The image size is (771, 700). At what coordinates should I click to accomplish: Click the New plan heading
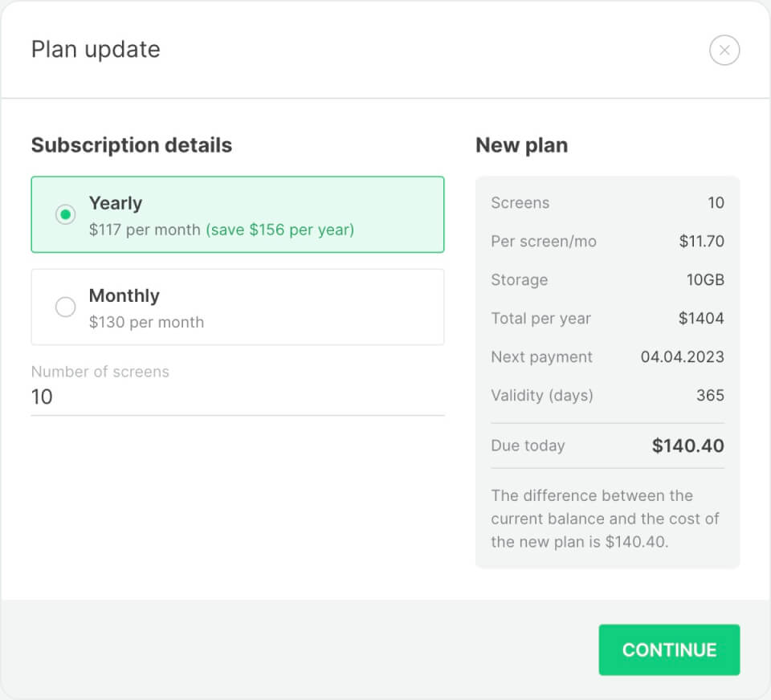pyautogui.click(x=522, y=145)
